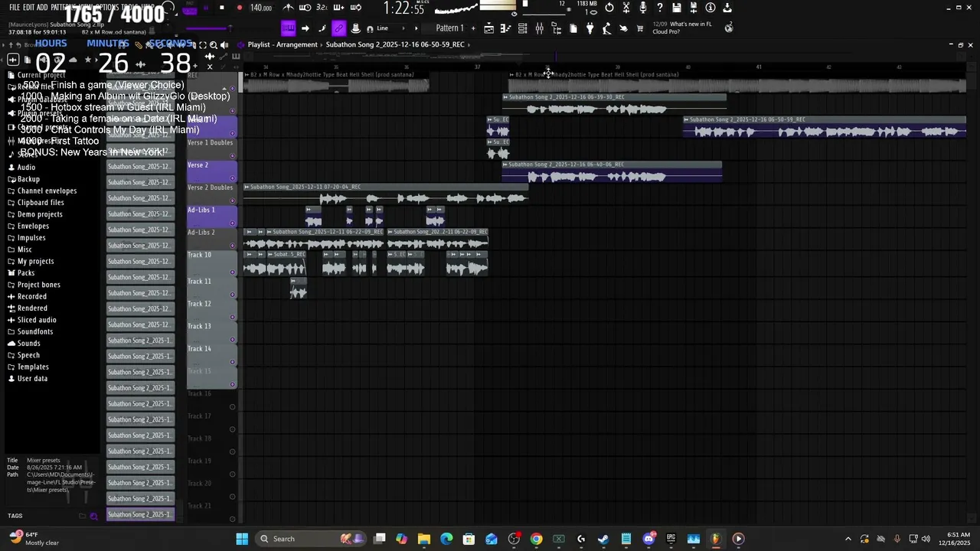Viewport: 980px width, 551px height.
Task: Toggle mute on Track 10
Action: (233, 272)
